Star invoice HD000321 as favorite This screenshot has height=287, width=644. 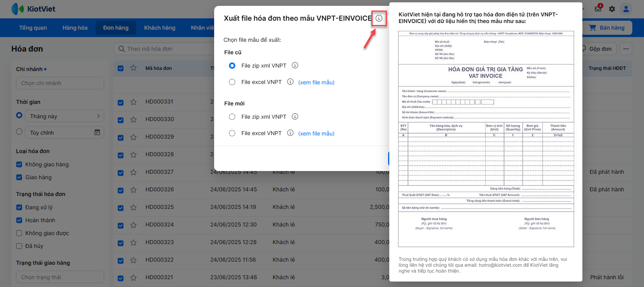(133, 278)
